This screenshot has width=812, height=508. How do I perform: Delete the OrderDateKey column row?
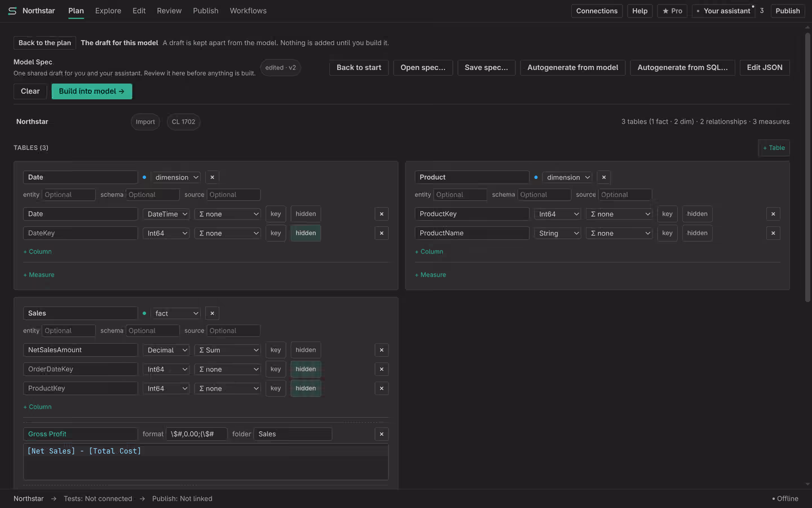click(382, 369)
